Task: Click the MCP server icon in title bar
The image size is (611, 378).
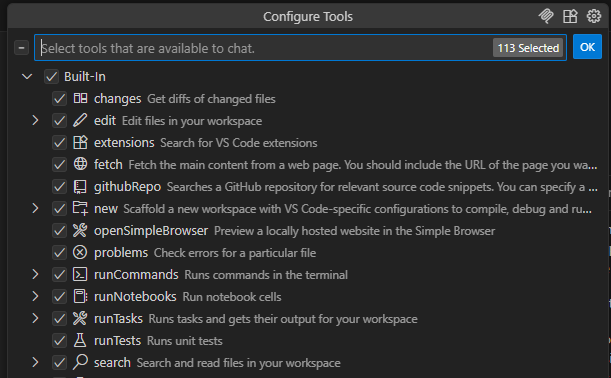Action: (546, 16)
